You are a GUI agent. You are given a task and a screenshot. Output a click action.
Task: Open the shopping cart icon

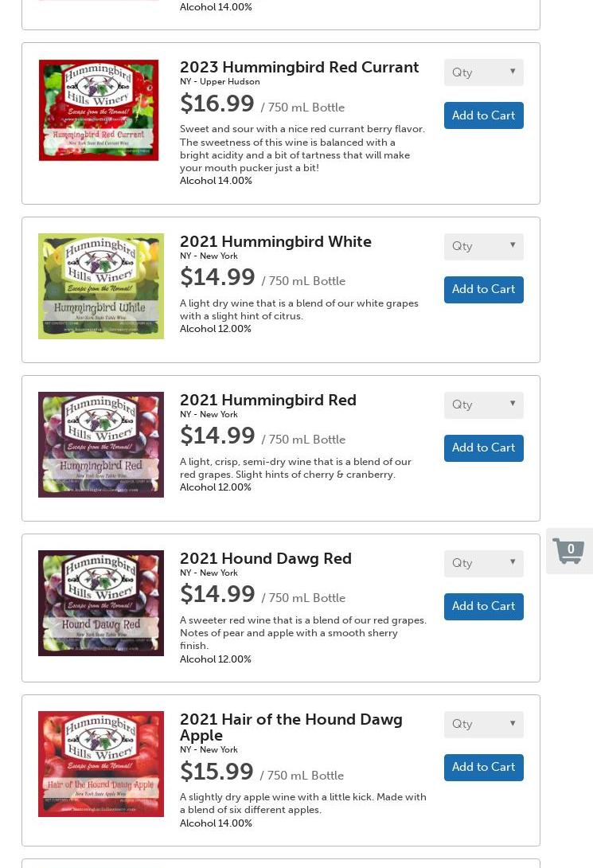pyautogui.click(x=568, y=551)
